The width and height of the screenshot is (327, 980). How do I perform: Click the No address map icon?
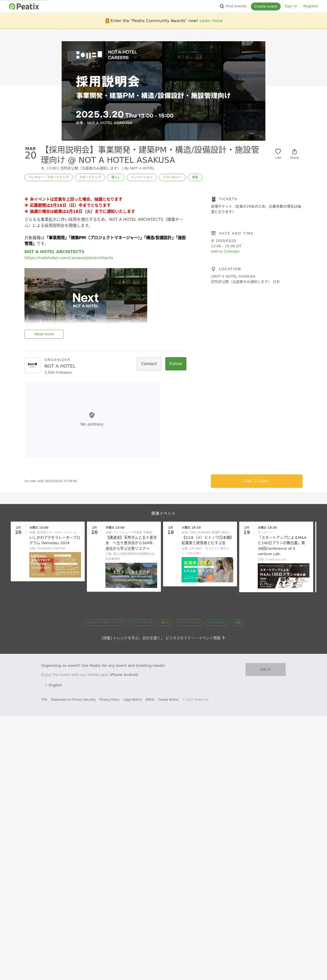pos(92,415)
